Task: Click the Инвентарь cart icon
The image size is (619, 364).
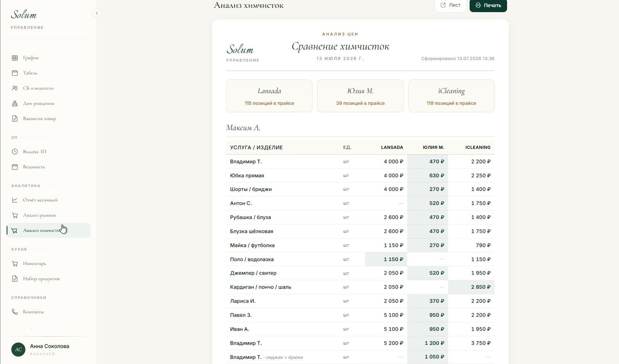Action: point(15,264)
